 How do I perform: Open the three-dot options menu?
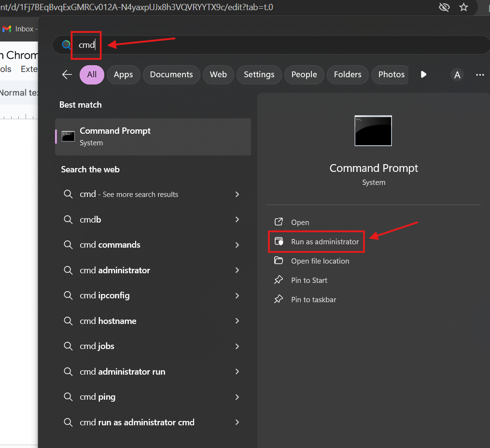pyautogui.click(x=480, y=75)
